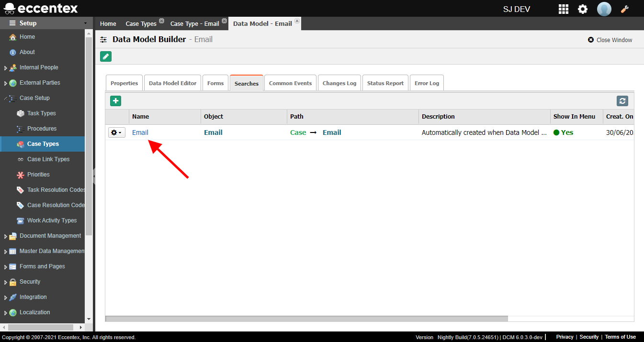Open the Security footer link

click(589, 337)
